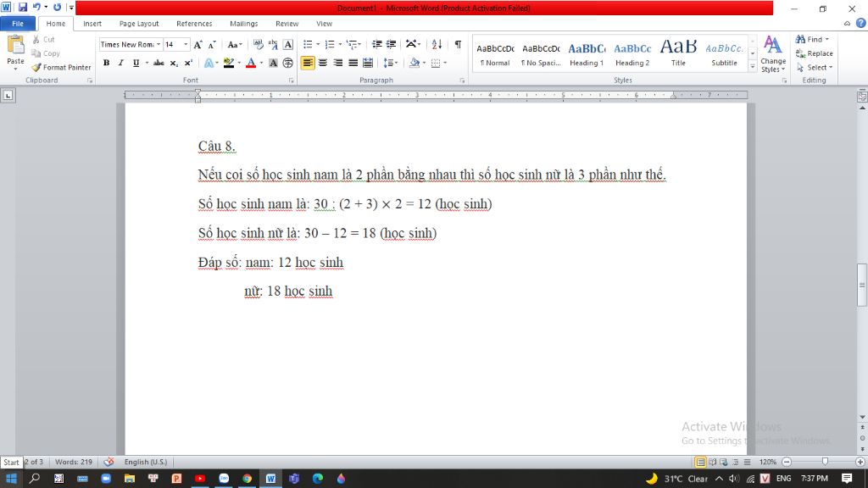This screenshot has height=488, width=868.
Task: Grow font size with the large A icon
Action: click(198, 44)
